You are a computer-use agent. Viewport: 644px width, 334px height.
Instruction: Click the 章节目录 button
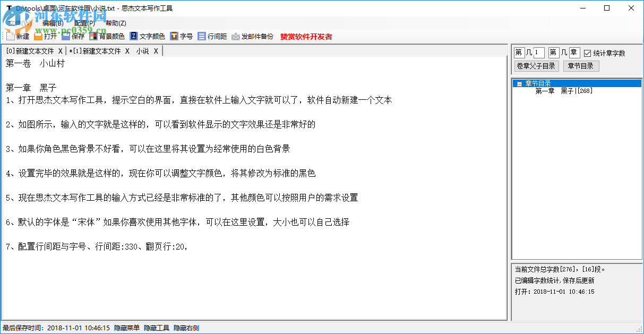(x=581, y=66)
